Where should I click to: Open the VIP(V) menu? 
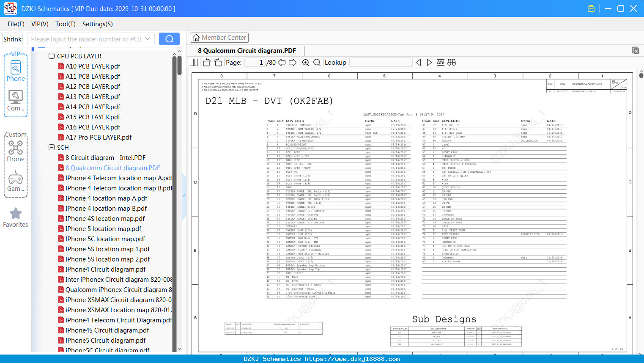coord(40,24)
